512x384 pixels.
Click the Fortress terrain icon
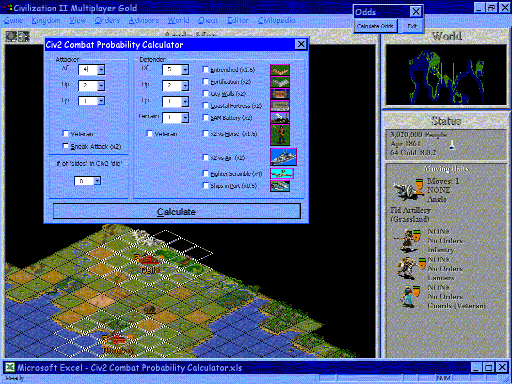(x=280, y=82)
